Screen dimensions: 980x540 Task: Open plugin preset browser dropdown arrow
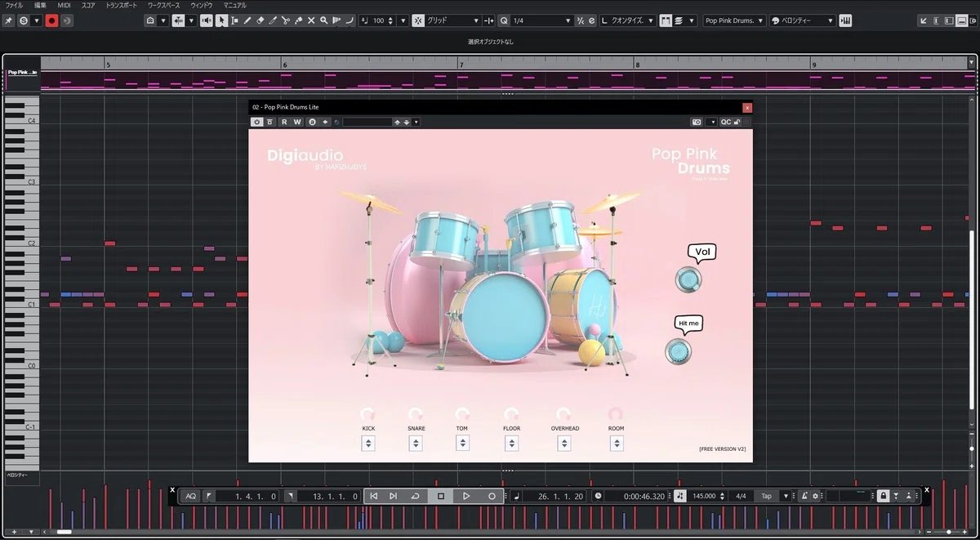[416, 122]
